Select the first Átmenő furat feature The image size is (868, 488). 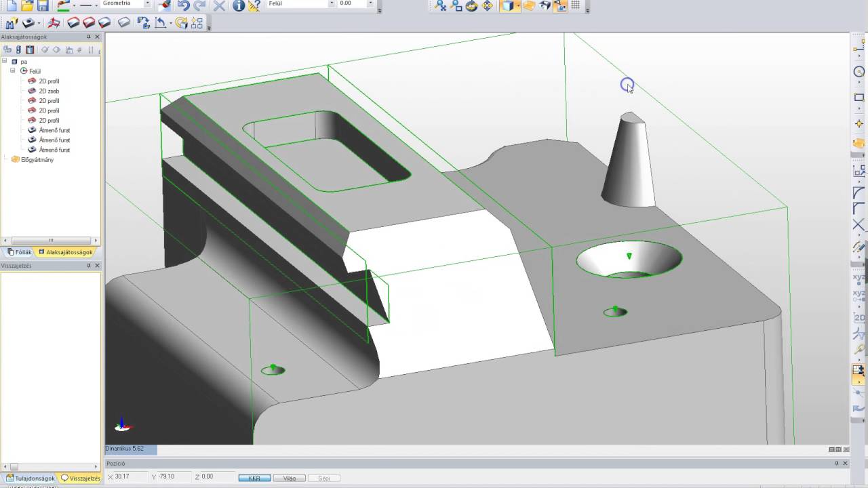click(54, 130)
